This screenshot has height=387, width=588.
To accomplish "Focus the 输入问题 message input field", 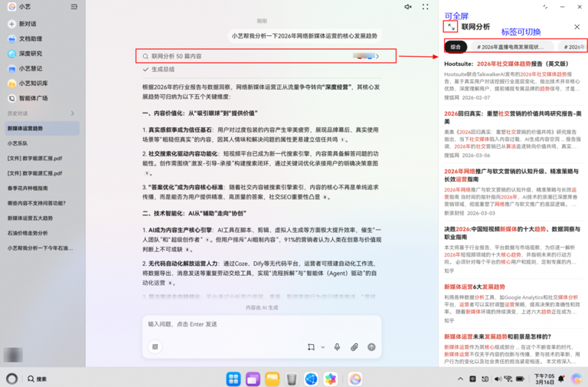I will (x=262, y=324).
